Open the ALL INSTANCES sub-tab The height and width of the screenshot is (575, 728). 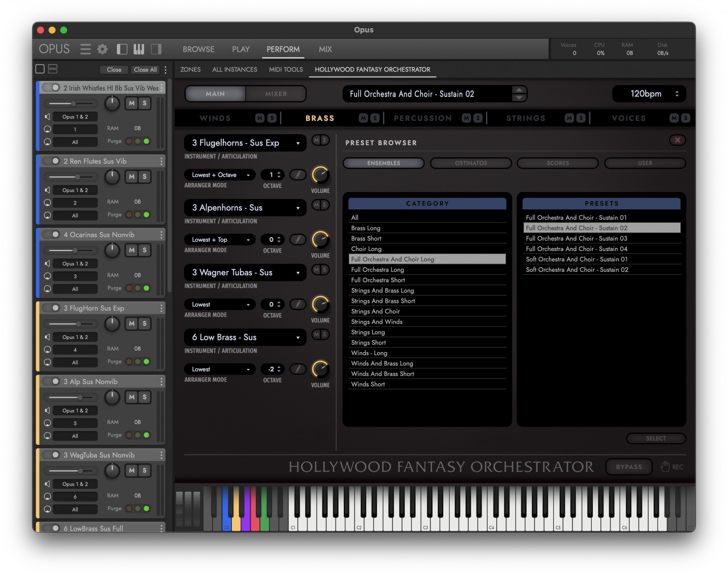235,70
